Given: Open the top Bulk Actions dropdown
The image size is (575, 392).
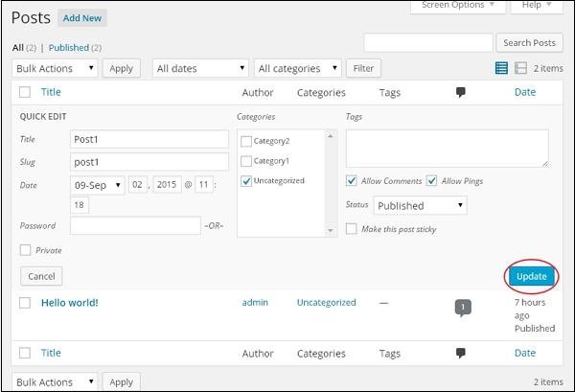Looking at the screenshot, I should [56, 68].
